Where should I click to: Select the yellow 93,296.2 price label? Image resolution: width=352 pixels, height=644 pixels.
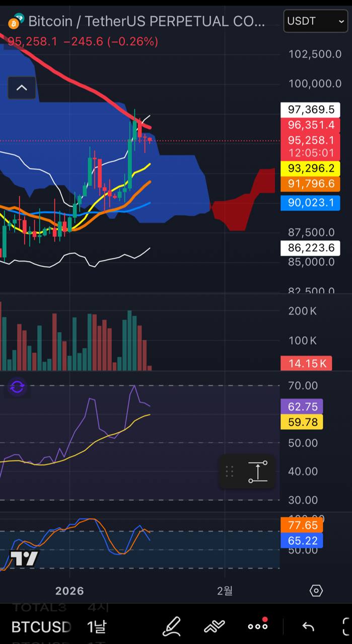(310, 169)
